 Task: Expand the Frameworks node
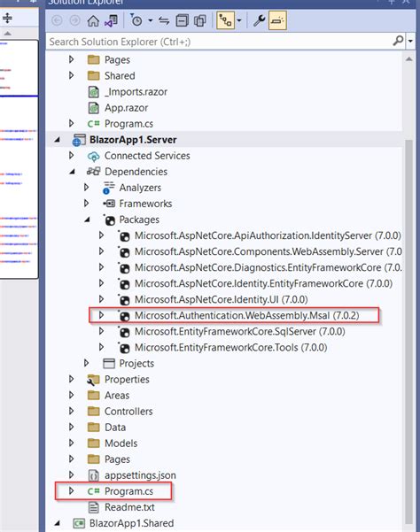[86, 204]
